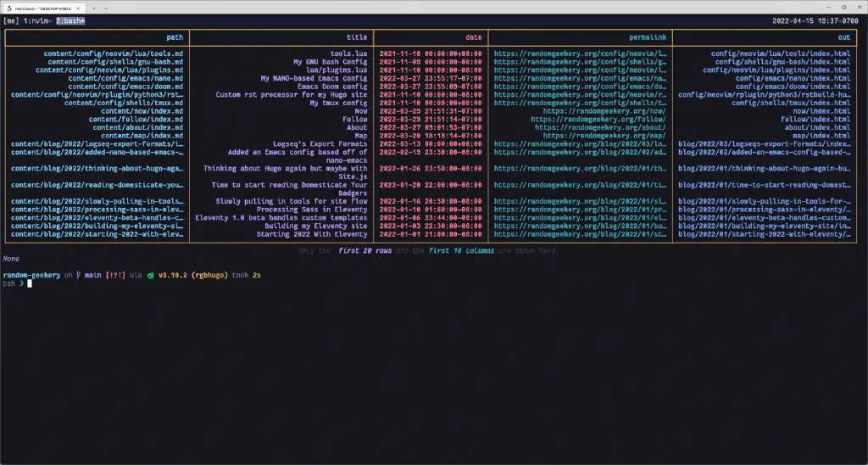
Task: Click the random-geekery directory in the prompt
Action: [31, 275]
